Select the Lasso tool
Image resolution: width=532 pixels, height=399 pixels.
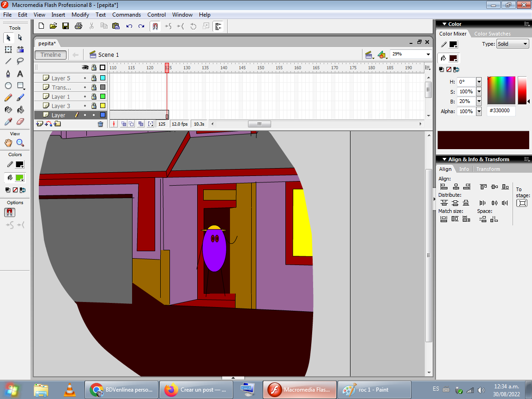pos(20,61)
